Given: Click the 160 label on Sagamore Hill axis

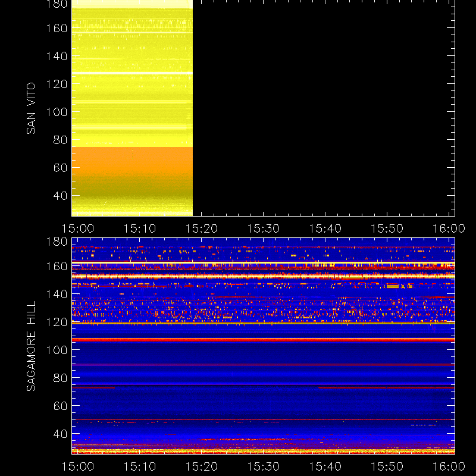Looking at the screenshot, I should (x=57, y=266).
